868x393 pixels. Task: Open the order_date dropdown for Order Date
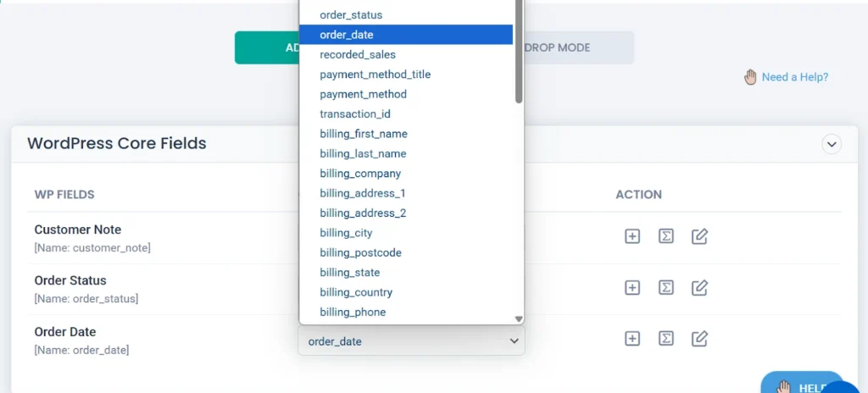coord(411,341)
